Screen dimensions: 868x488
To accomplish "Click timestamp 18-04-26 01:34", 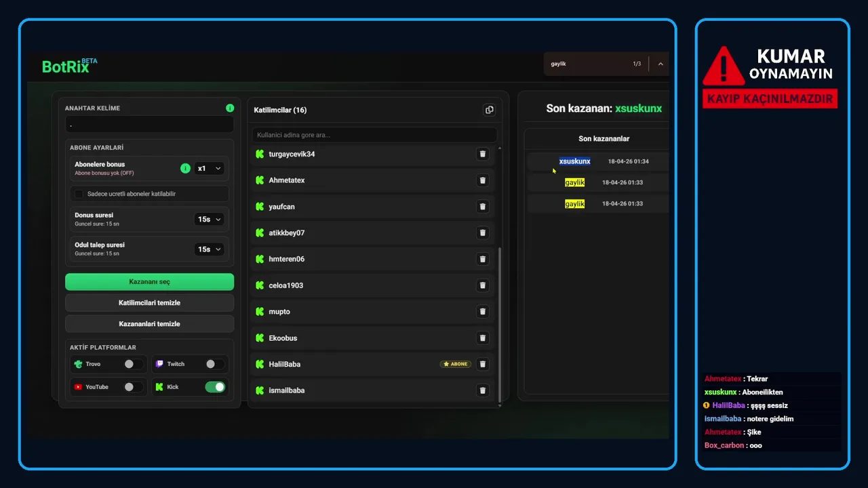I will tap(629, 161).
